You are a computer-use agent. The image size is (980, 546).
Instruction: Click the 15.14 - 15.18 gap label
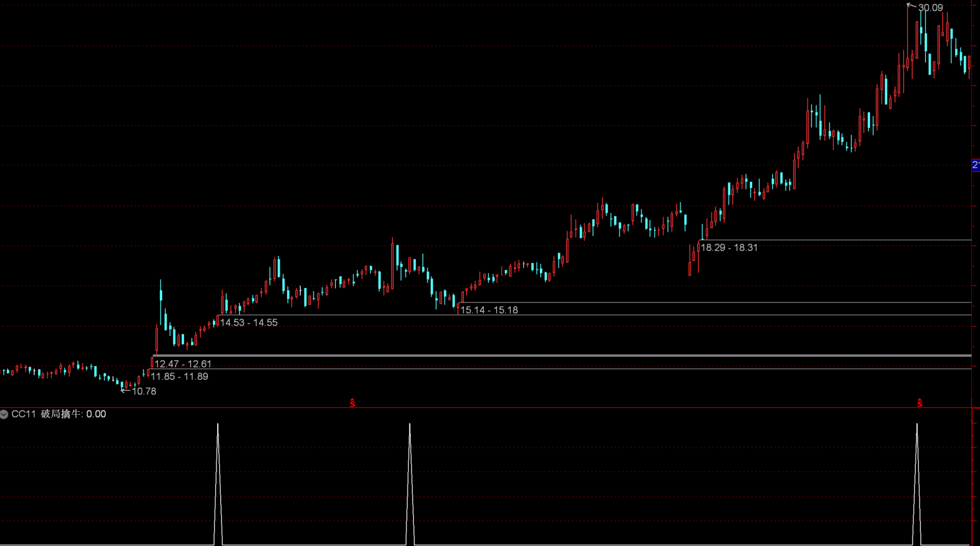(489, 310)
